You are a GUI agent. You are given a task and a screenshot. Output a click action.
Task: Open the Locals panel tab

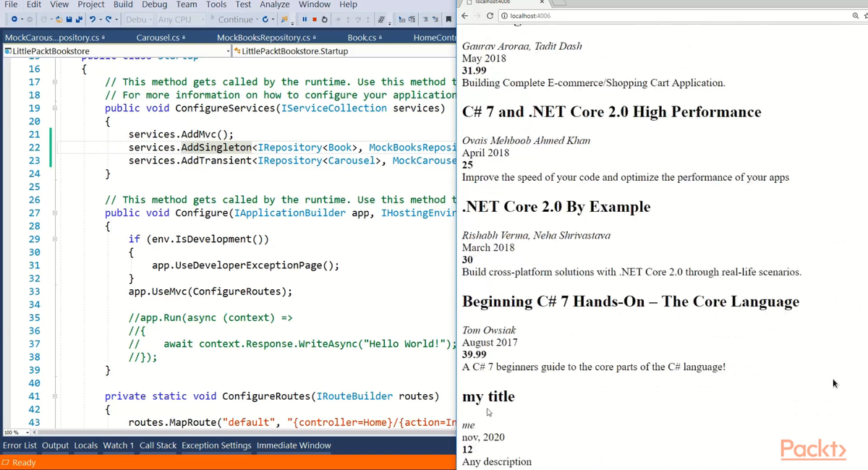(x=85, y=445)
